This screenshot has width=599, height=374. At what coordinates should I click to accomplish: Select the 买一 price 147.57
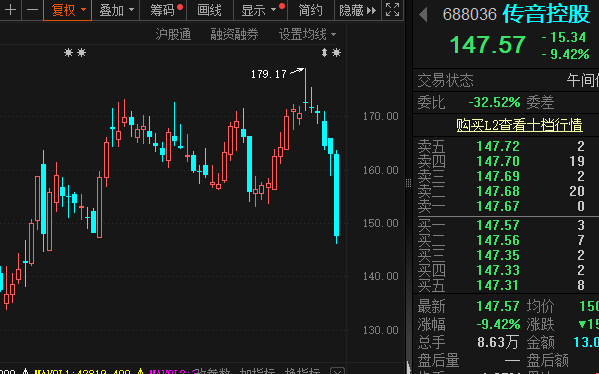(x=498, y=225)
